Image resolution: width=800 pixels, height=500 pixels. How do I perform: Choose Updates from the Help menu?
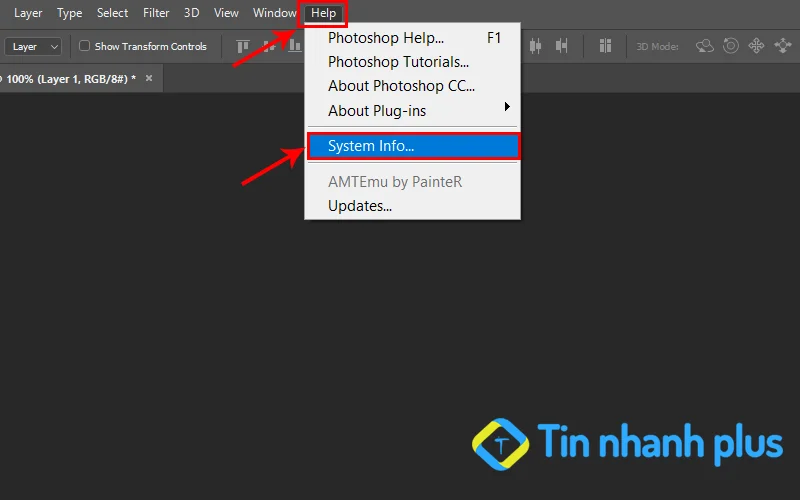click(x=412, y=206)
